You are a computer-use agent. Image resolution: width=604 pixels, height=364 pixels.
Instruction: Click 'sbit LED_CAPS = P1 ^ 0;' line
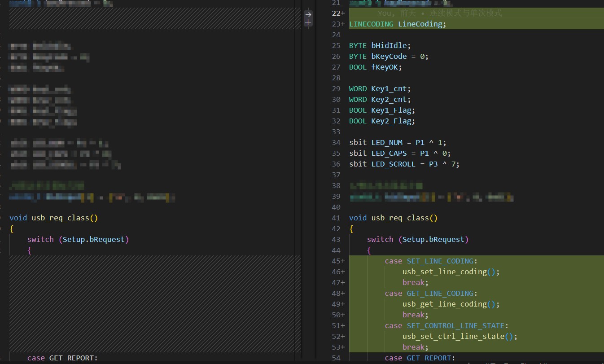(400, 153)
